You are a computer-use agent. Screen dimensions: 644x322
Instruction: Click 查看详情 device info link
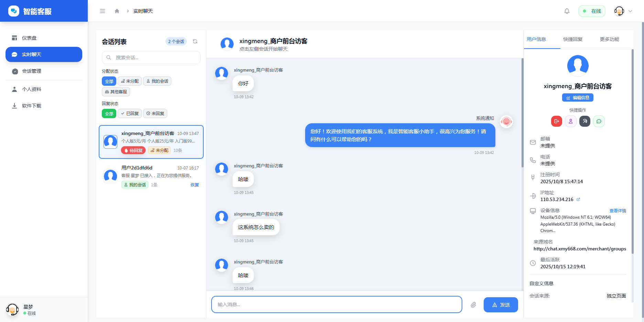coord(618,211)
